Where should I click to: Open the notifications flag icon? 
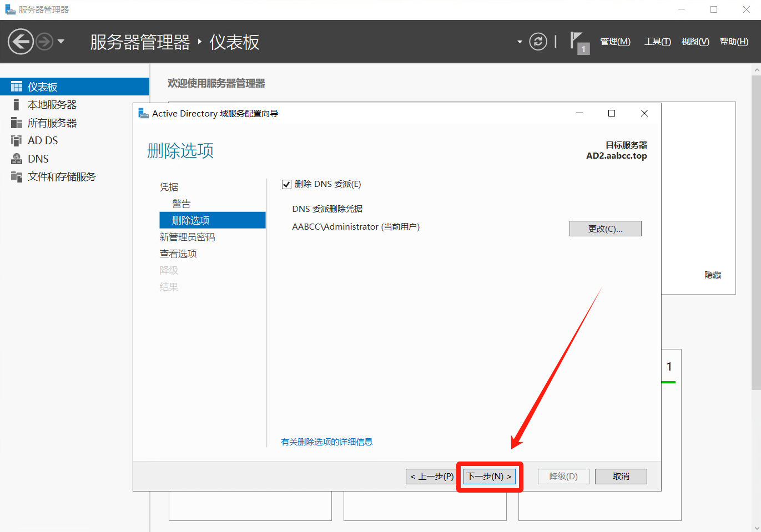tap(577, 42)
